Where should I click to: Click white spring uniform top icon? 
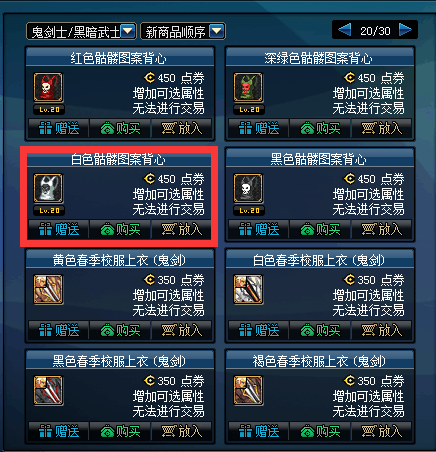(x=248, y=289)
